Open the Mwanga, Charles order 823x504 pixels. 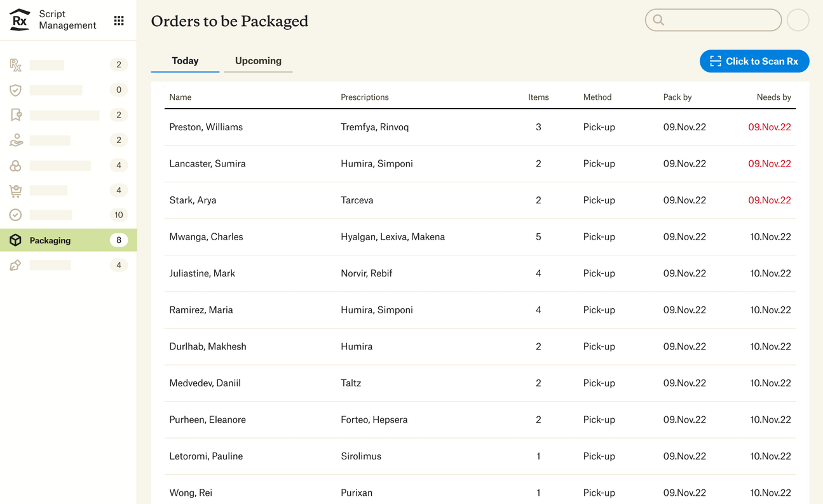pyautogui.click(x=480, y=237)
